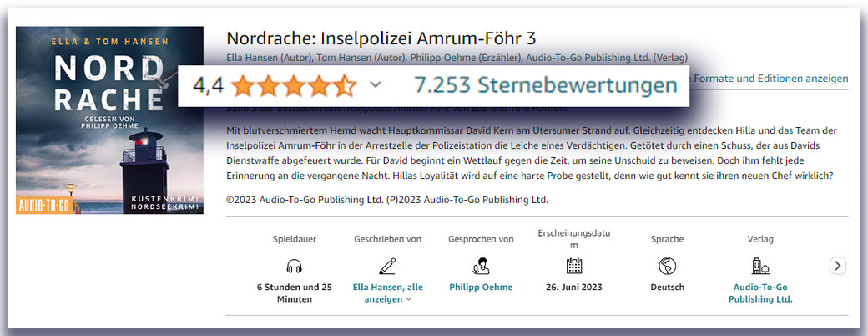Open Philipp Oehme link under Gesprochen von
This screenshot has width=868, height=336.
coord(481,288)
